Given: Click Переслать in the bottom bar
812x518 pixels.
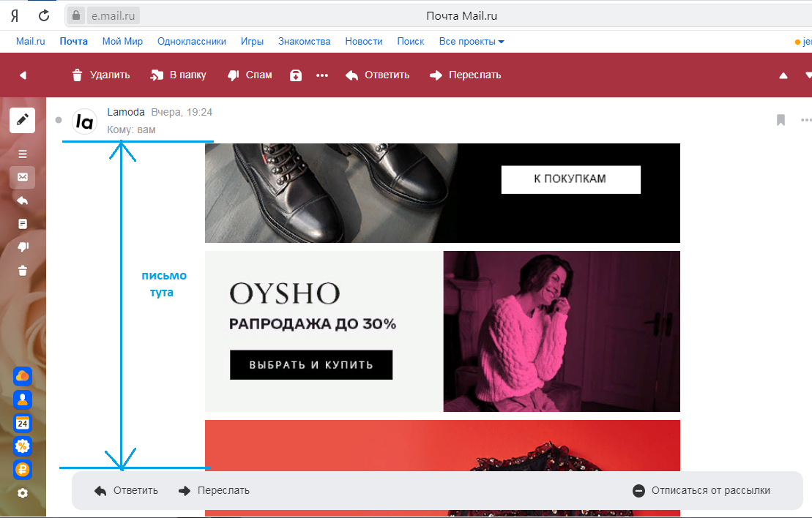Looking at the screenshot, I should (214, 491).
